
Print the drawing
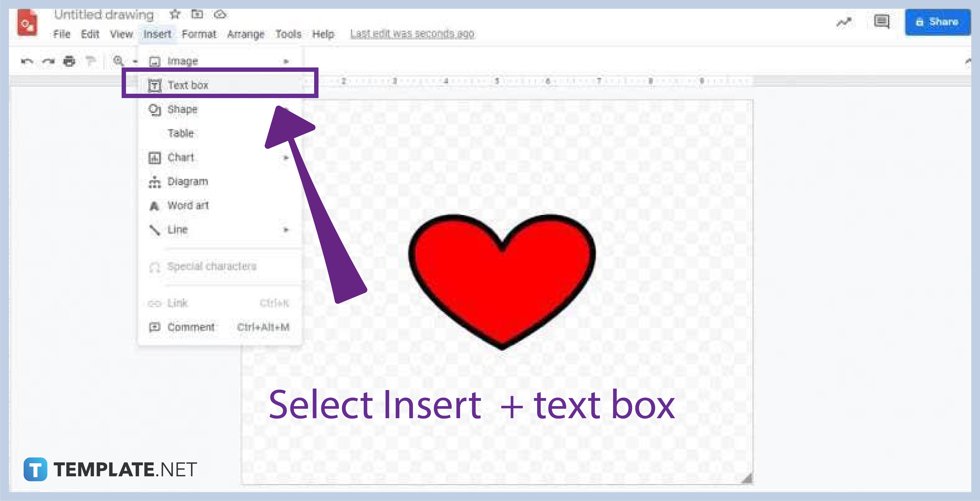pyautogui.click(x=69, y=61)
